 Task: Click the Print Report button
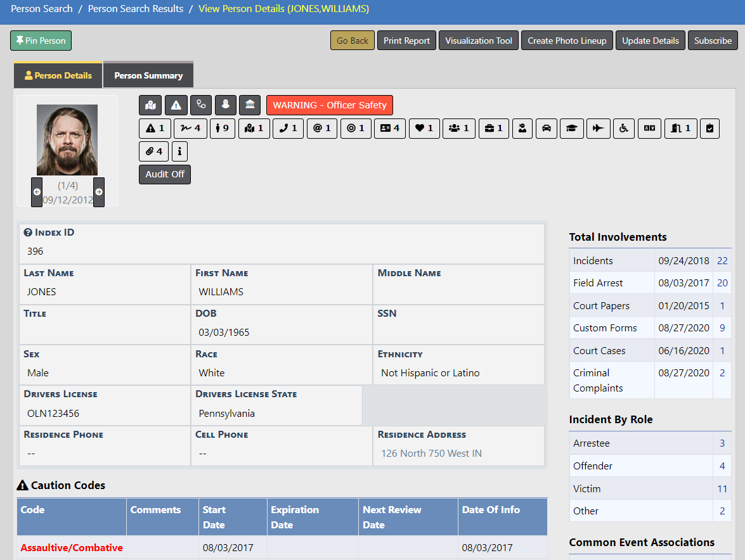(x=406, y=41)
